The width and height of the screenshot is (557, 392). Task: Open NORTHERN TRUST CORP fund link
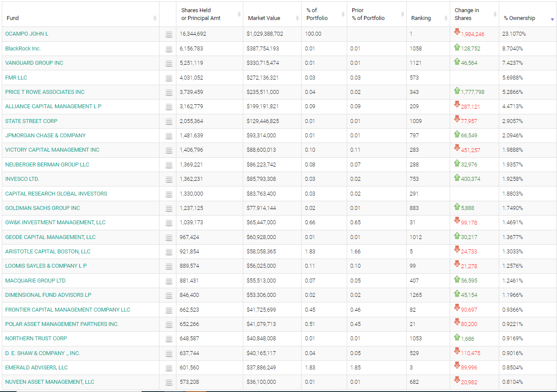(36, 339)
